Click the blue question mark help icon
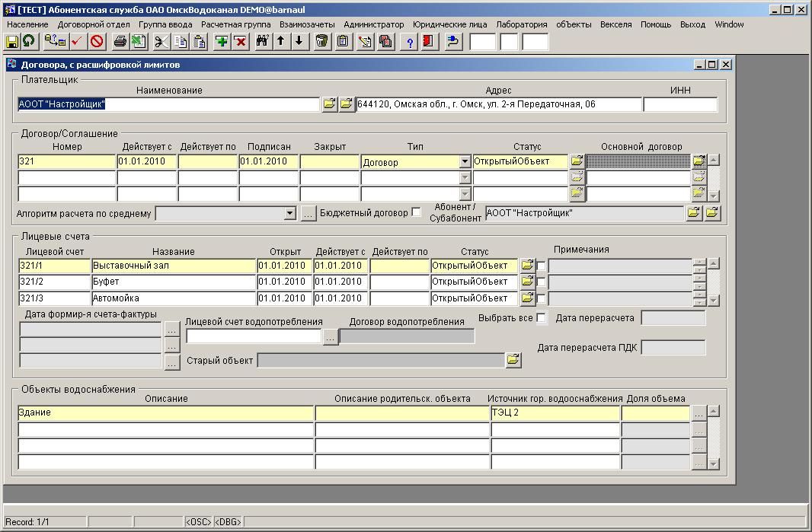 pos(410,42)
